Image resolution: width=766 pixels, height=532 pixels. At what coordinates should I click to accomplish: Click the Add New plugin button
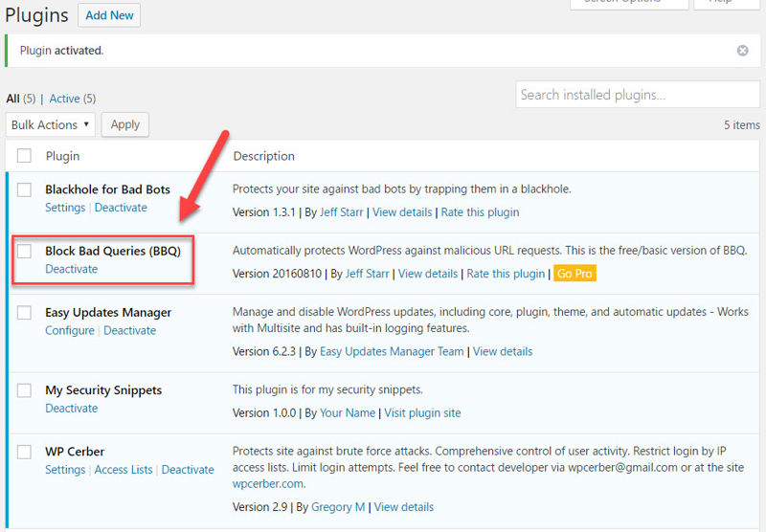[x=109, y=15]
